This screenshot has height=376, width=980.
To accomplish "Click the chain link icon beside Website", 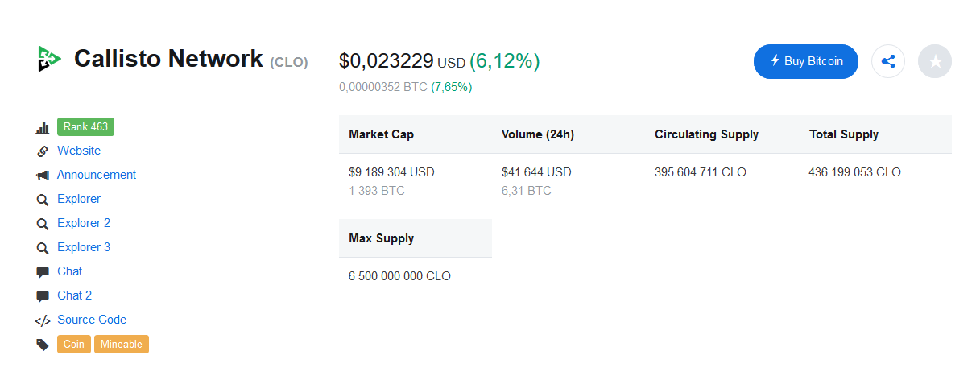I will click(x=43, y=151).
